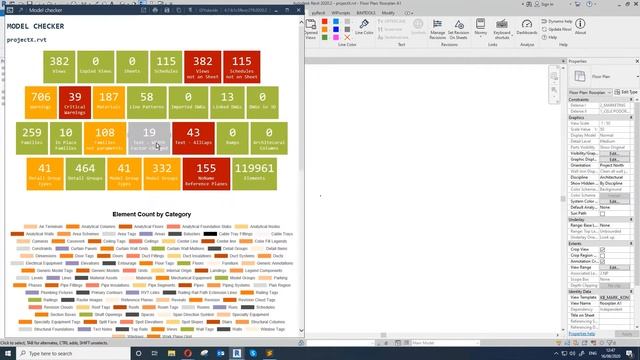Viewport: 640px width, 360px height.
Task: Click Edit button for View Range
Action: (614, 267)
